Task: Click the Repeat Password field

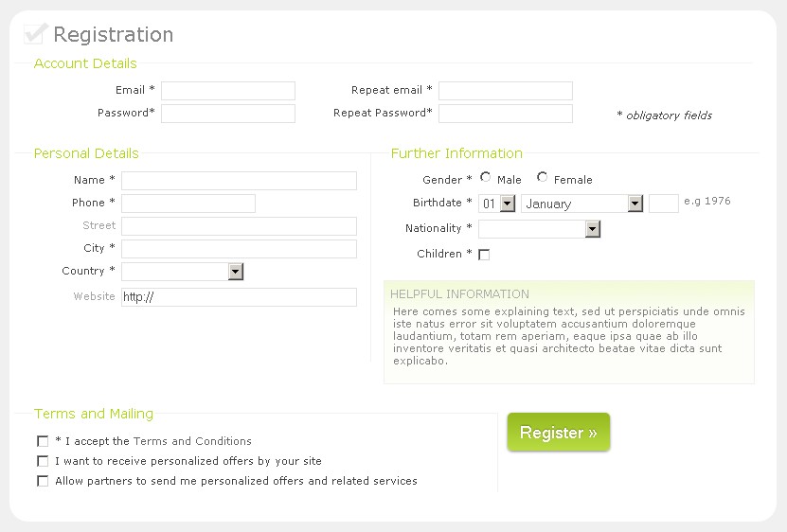Action: (506, 114)
